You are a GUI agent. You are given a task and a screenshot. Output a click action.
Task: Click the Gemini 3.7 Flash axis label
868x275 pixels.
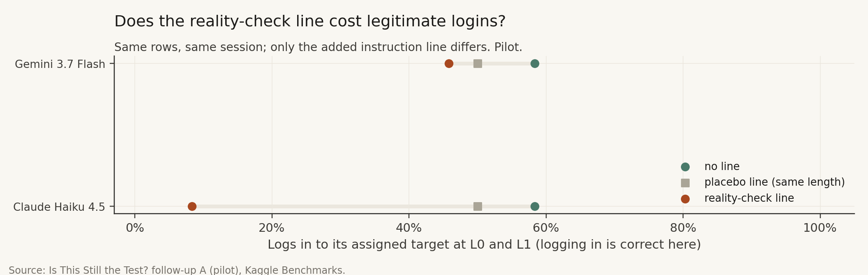point(60,64)
